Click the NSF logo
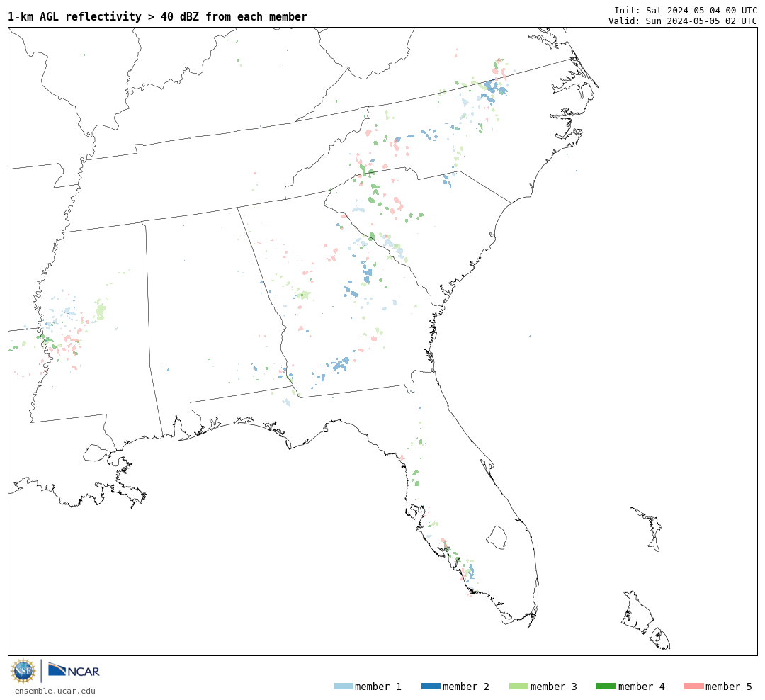765x700 pixels. (23, 671)
